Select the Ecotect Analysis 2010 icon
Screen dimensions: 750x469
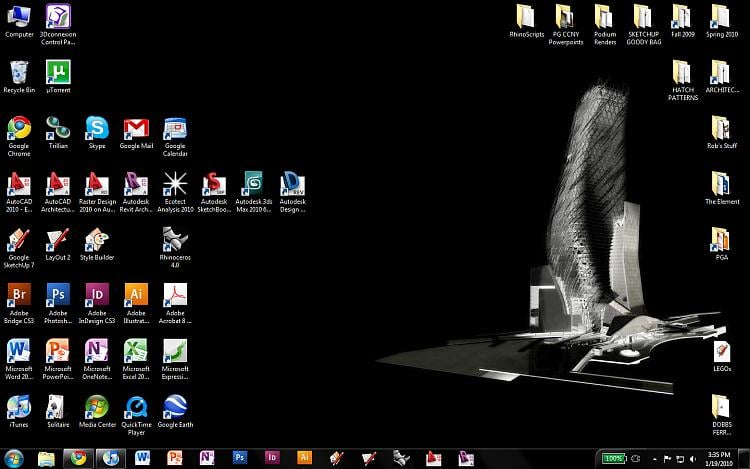(x=175, y=191)
